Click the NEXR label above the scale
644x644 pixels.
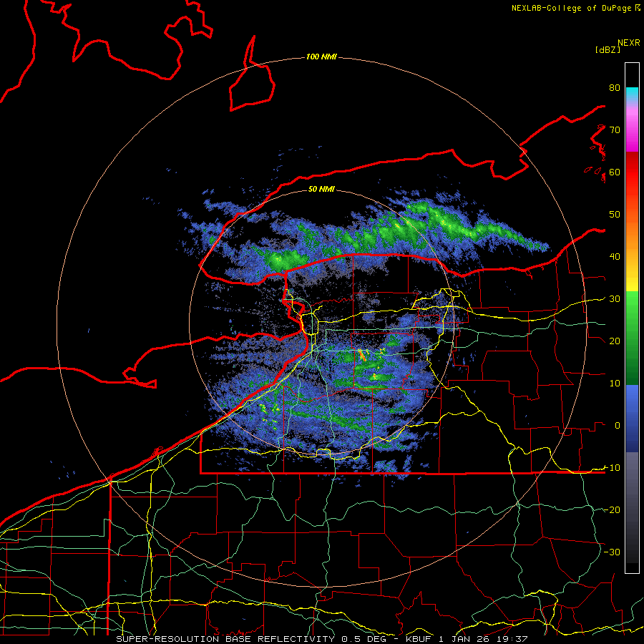click(x=628, y=43)
